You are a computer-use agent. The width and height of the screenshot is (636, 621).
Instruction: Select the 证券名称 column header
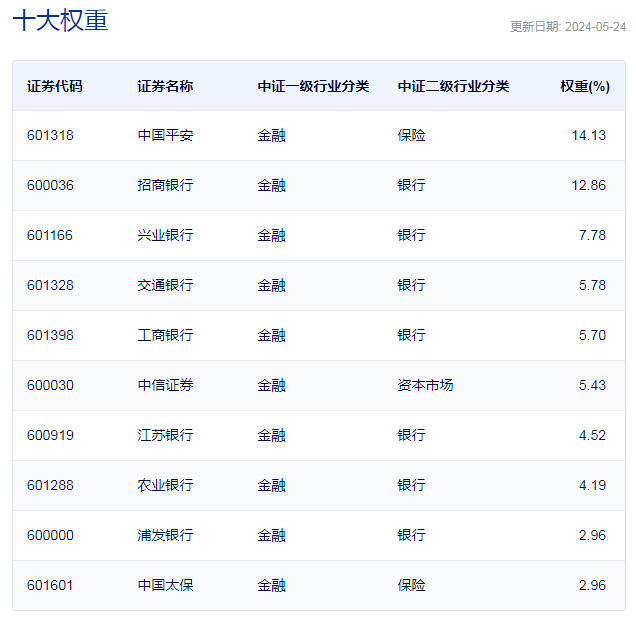pos(165,86)
